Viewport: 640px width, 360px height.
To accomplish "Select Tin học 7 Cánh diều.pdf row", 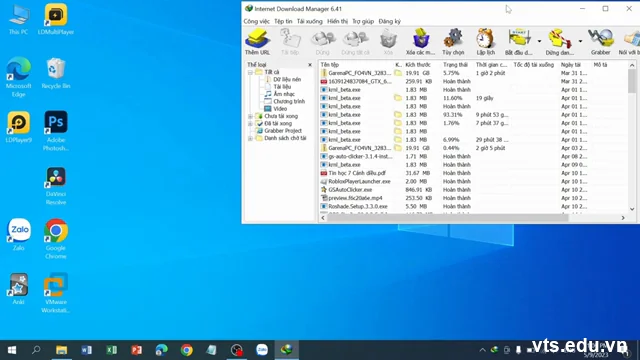I will point(473,173).
